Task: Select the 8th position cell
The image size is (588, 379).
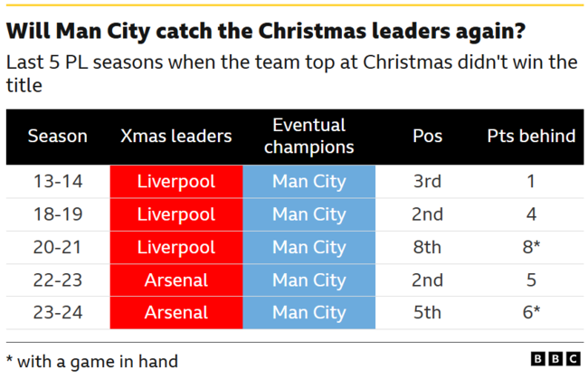Action: pyautogui.click(x=427, y=247)
